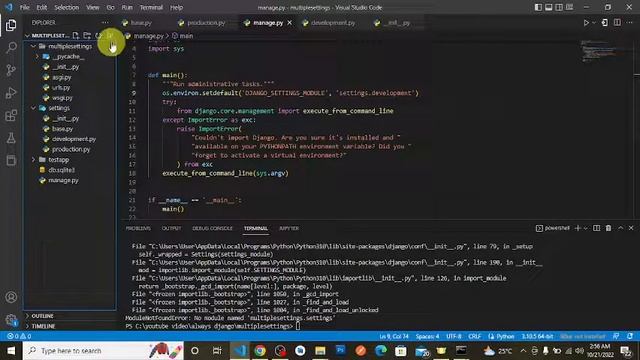Open Google Chrome from the taskbar
Screen dimensions: 640x360
(260, 351)
